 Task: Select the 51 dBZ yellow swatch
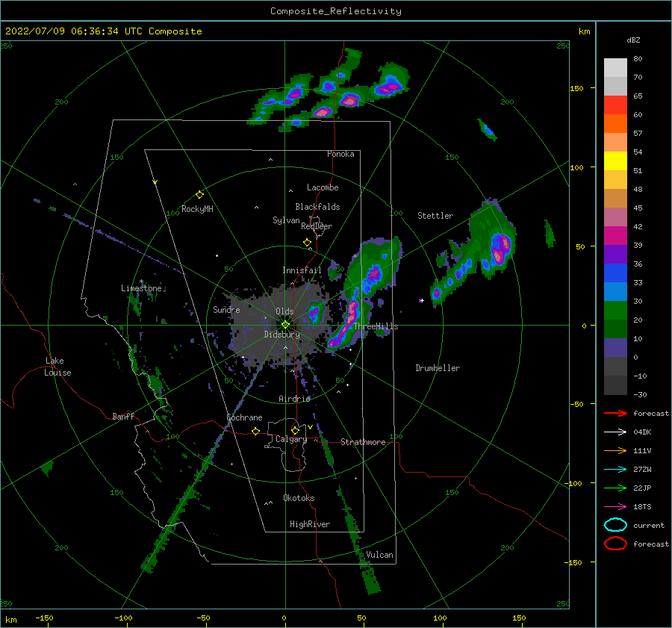[615, 161]
